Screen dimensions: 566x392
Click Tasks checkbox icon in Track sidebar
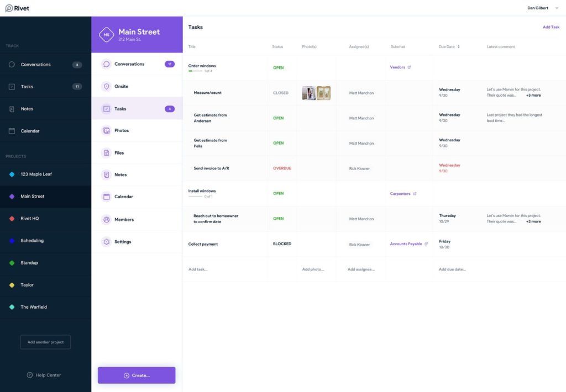[x=12, y=87]
